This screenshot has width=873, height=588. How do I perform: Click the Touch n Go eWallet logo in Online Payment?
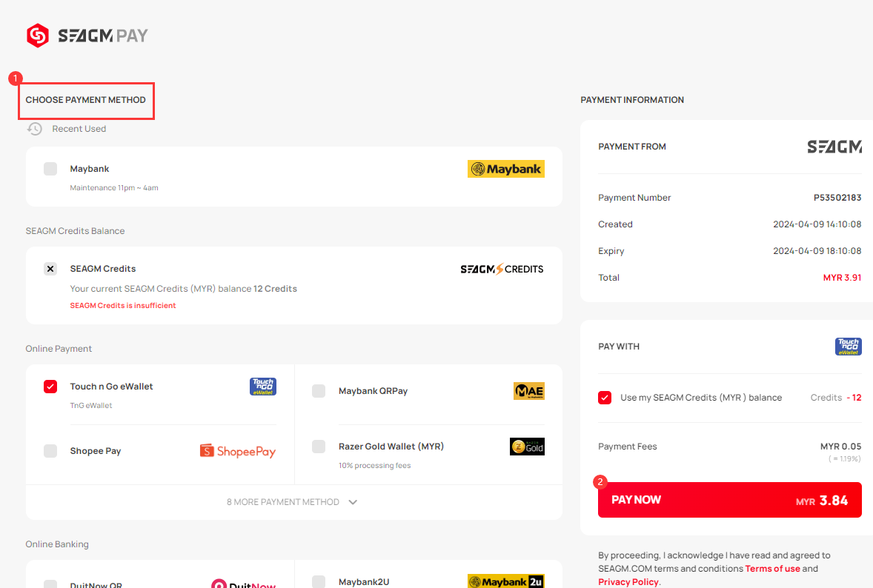click(x=263, y=387)
